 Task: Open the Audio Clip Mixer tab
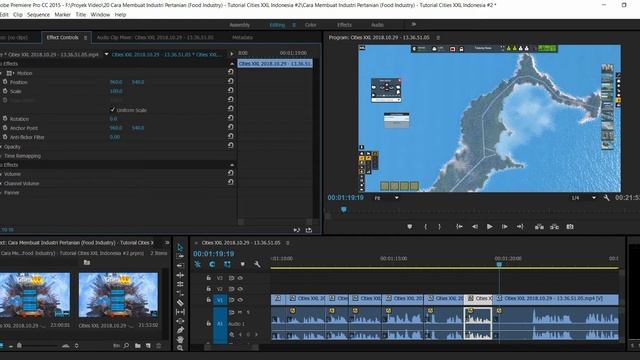pos(155,38)
